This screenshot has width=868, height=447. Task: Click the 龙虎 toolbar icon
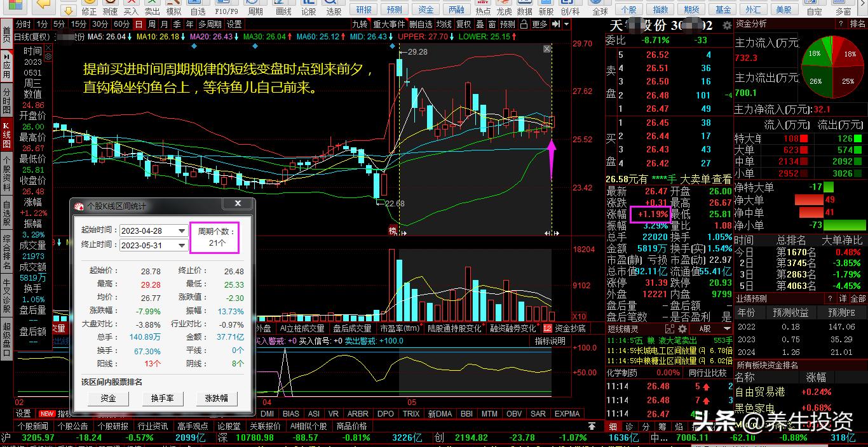click(504, 8)
